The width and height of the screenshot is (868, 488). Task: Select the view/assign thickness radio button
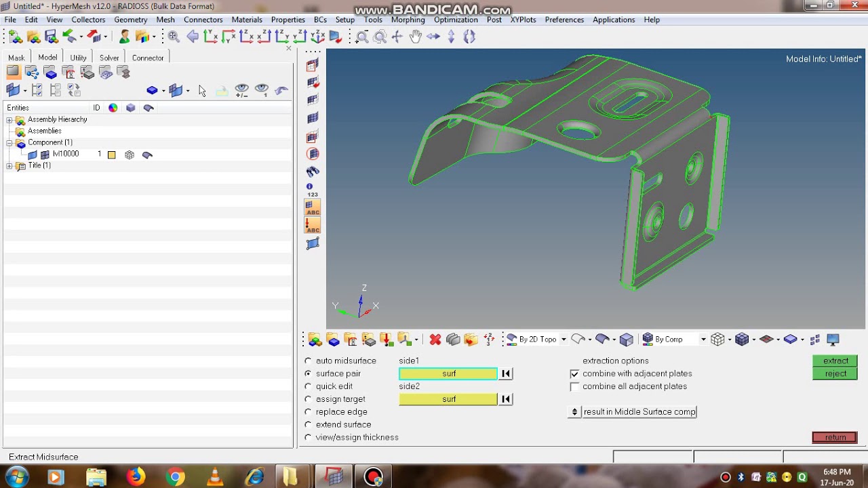[x=308, y=438]
